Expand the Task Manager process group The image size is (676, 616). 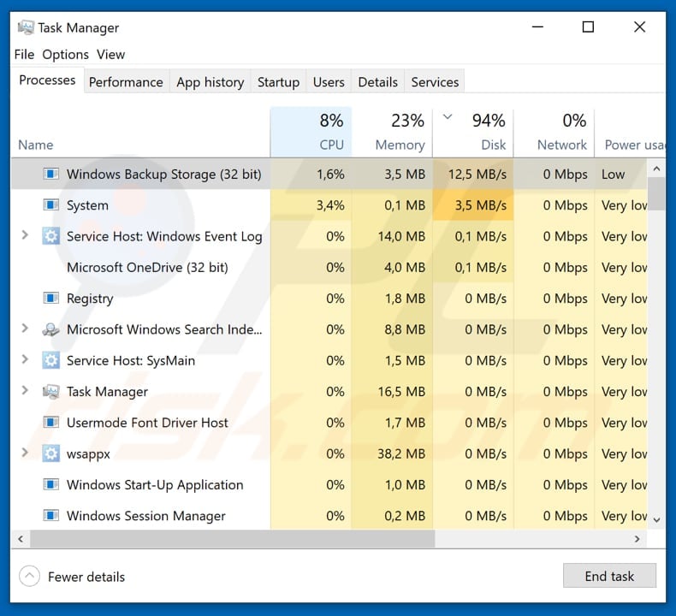25,390
